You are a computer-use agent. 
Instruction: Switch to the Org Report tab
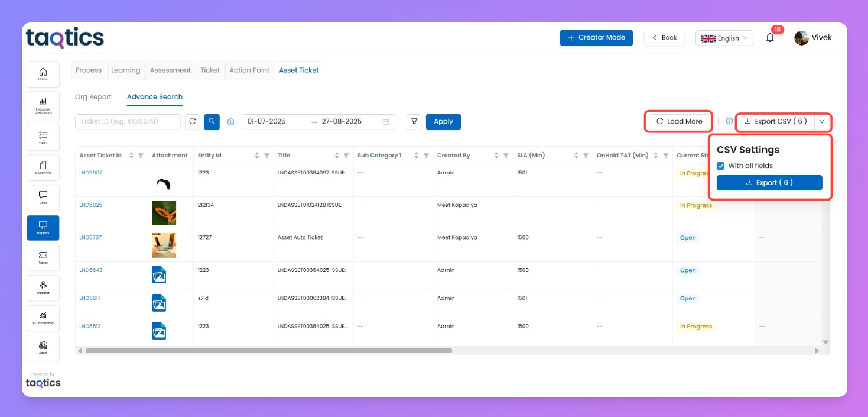[x=93, y=97]
